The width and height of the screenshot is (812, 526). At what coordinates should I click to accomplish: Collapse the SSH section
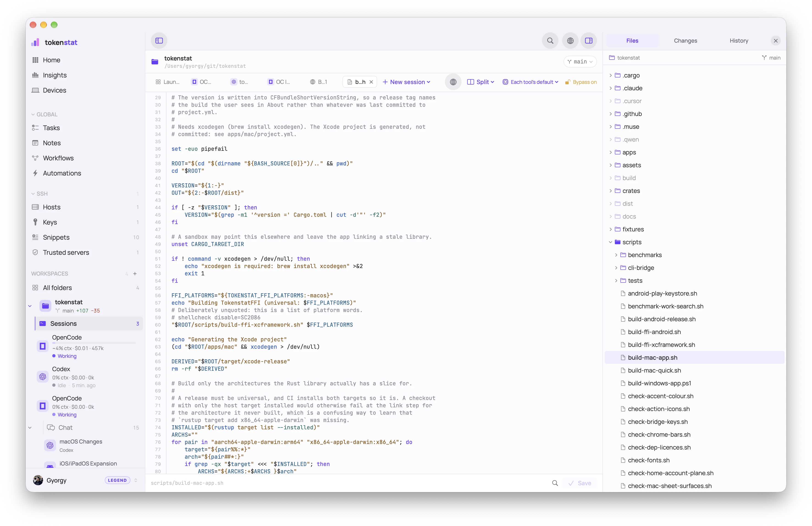pos(40,194)
